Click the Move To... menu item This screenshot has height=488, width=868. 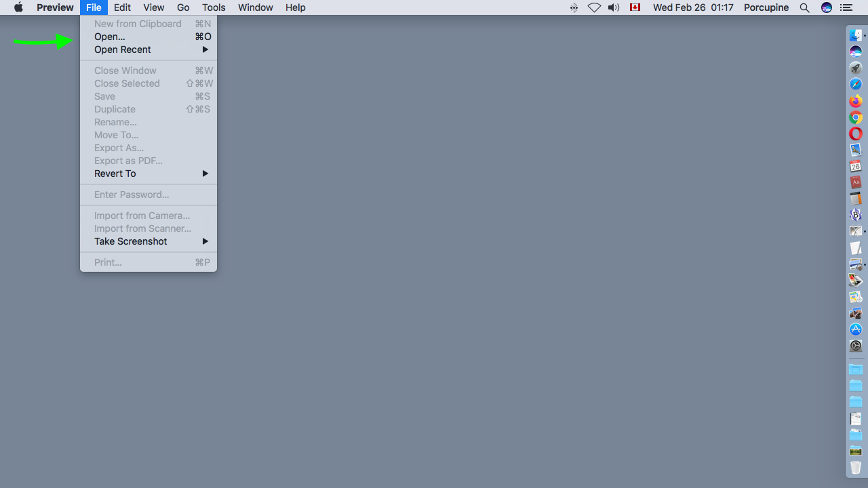click(x=149, y=135)
